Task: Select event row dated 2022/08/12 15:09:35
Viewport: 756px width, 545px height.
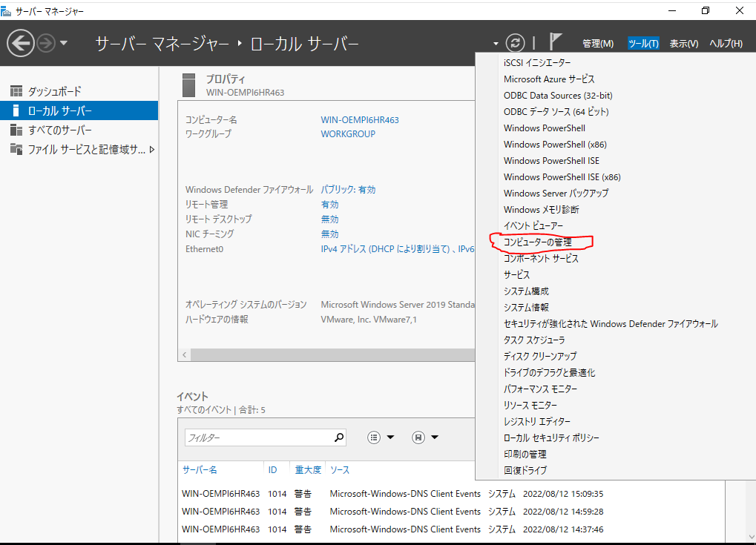Action: [453, 493]
